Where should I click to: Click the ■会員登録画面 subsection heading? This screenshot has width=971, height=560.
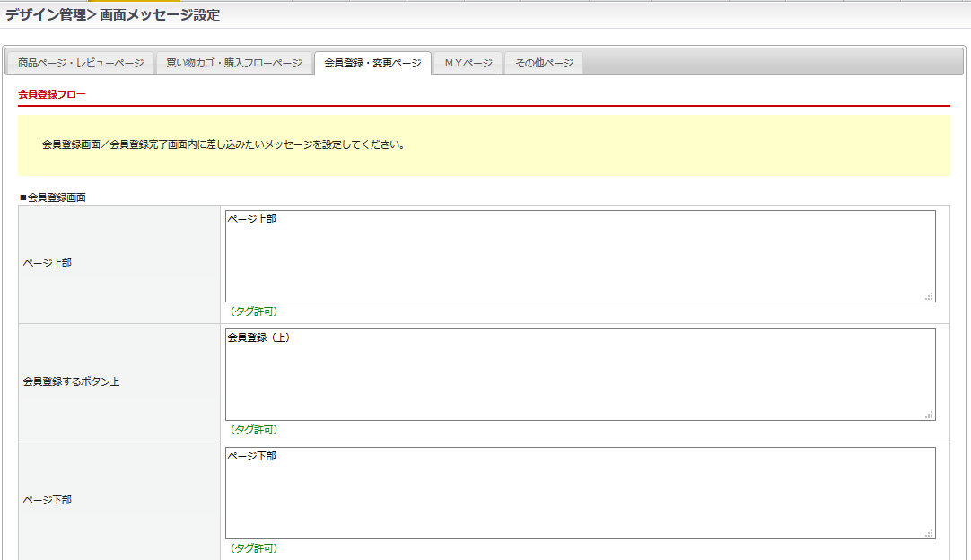point(53,197)
